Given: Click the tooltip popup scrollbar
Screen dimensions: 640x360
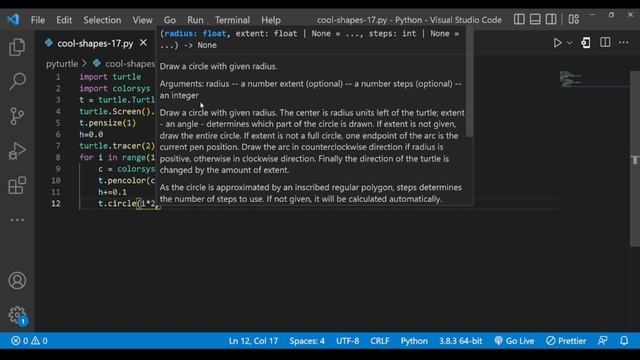Looking at the screenshot, I should click(470, 82).
